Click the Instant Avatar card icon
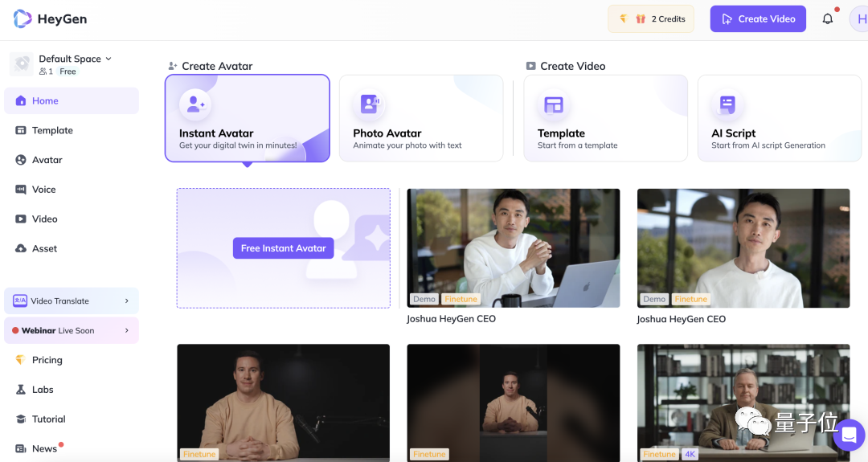868x462 pixels. 194,104
